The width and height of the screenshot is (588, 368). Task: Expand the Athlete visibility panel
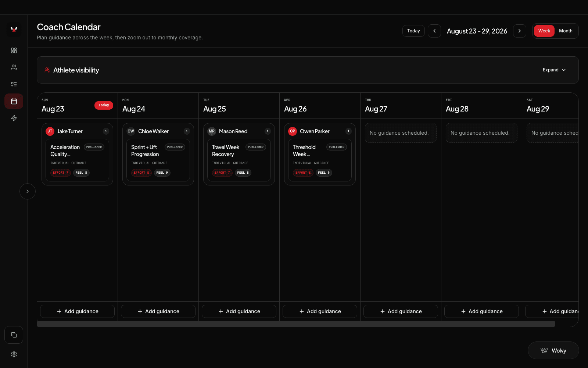554,70
